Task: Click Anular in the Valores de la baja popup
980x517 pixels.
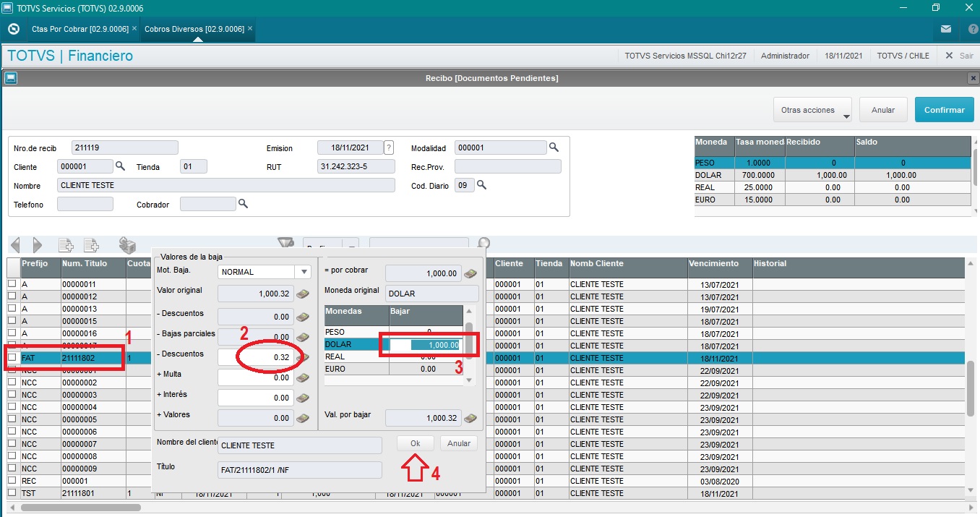Action: pos(458,443)
